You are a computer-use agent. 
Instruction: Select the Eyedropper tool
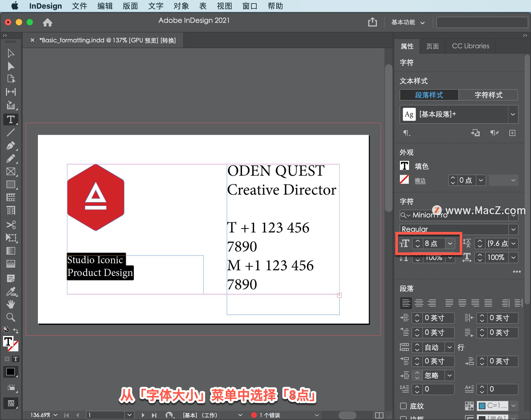[x=11, y=291]
